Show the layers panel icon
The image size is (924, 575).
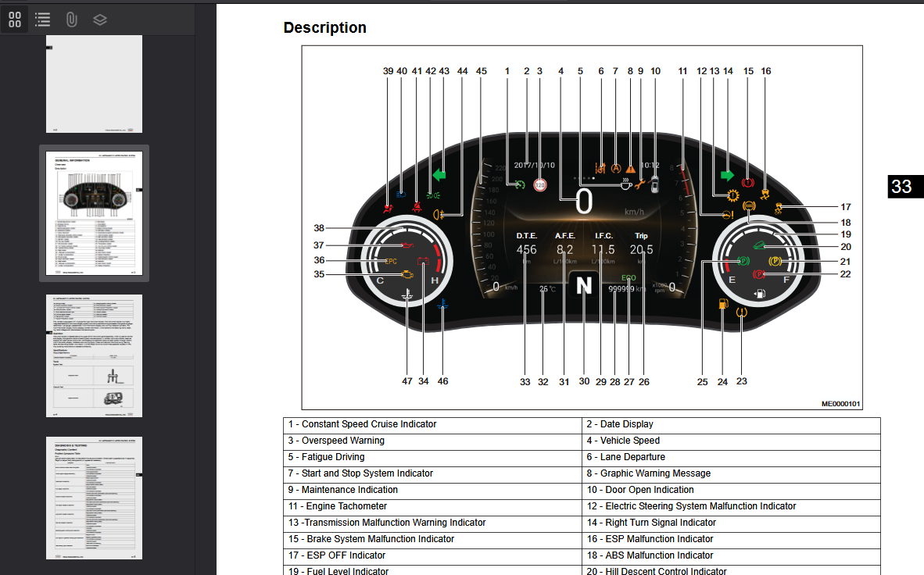pyautogui.click(x=99, y=20)
